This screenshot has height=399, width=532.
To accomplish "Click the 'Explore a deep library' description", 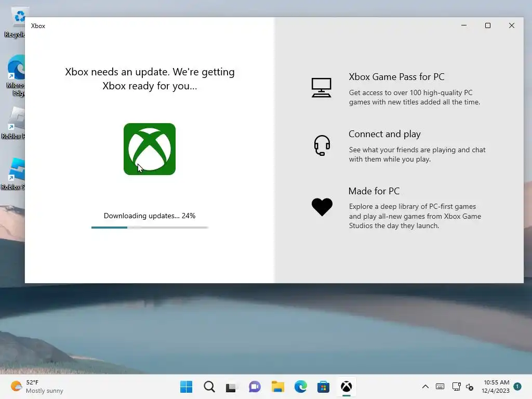I will [415, 216].
